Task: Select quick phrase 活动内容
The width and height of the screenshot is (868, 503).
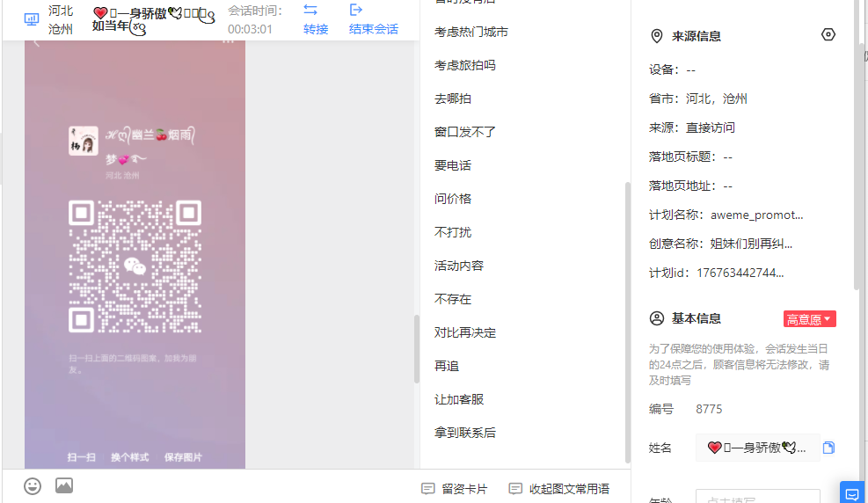Action: coord(459,266)
